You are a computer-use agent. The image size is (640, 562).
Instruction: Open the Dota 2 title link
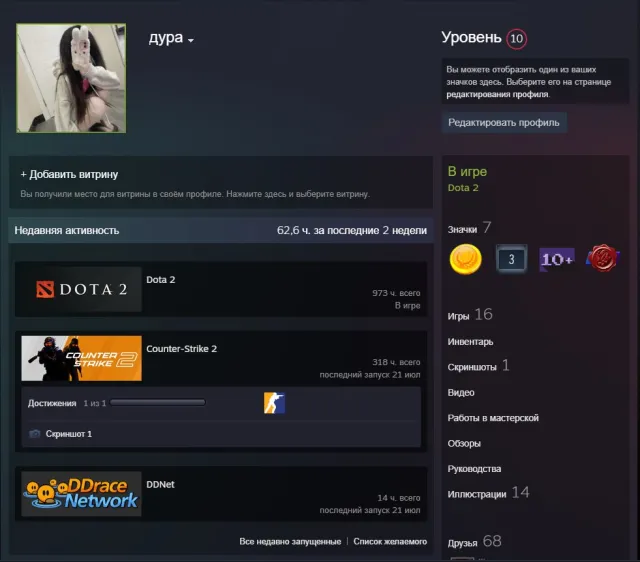[161, 280]
